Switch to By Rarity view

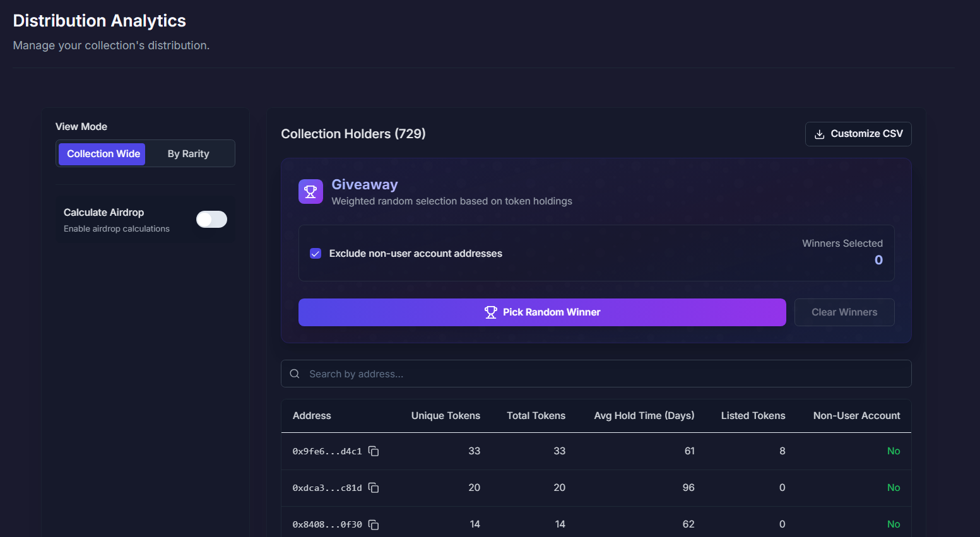coord(188,154)
